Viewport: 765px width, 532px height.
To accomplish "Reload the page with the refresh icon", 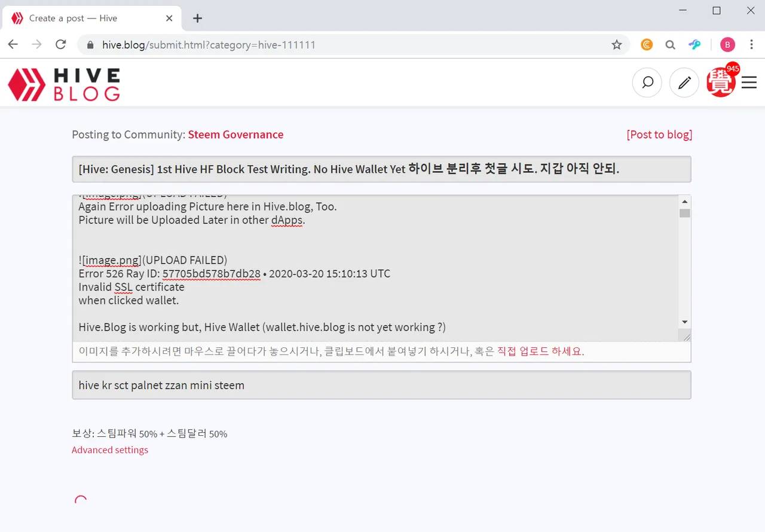I will pyautogui.click(x=60, y=45).
